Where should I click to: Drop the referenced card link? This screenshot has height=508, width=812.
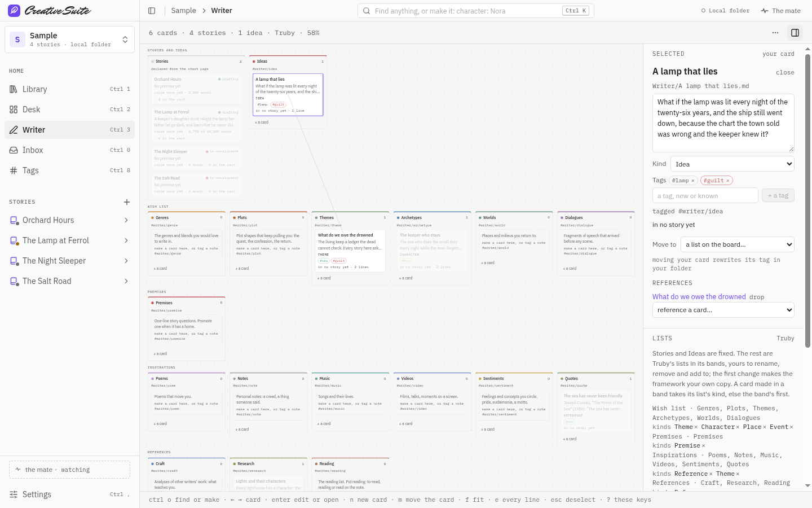click(757, 297)
